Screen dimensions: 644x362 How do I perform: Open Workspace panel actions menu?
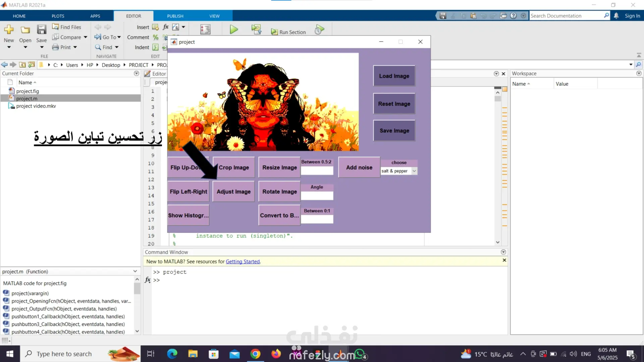tap(639, 73)
